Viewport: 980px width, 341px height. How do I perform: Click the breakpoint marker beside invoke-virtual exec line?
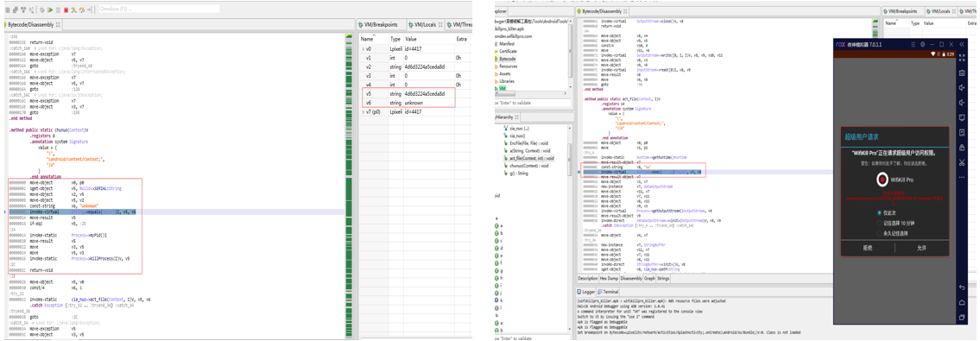point(579,172)
